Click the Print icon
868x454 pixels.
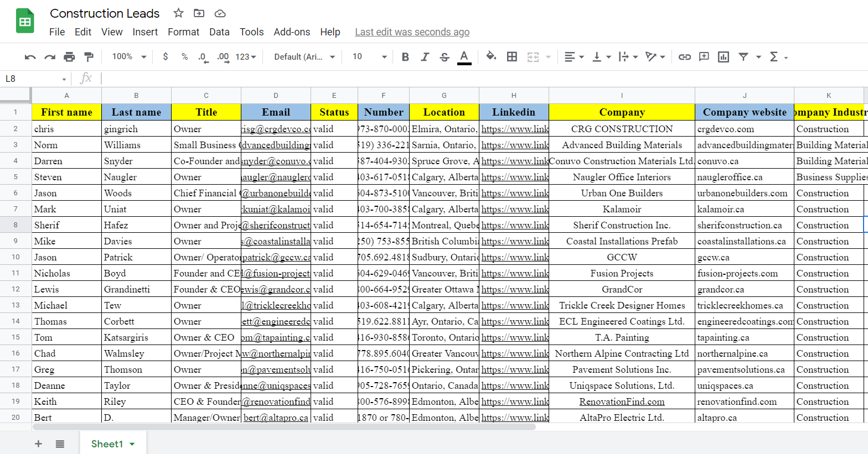(69, 56)
